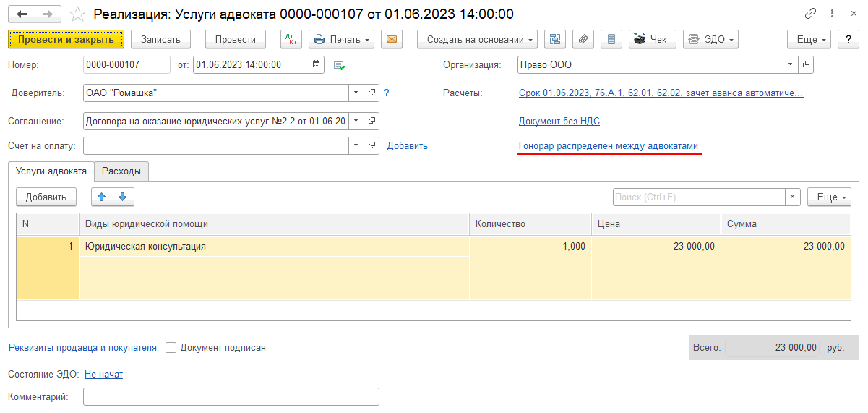Expand the Доверитель dropdown list
The height and width of the screenshot is (413, 868).
click(x=356, y=93)
